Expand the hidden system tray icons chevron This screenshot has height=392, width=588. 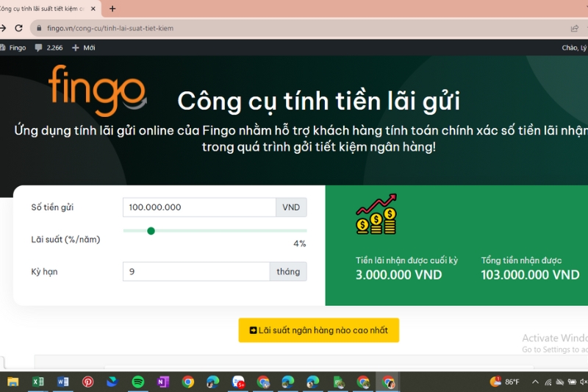point(535,382)
